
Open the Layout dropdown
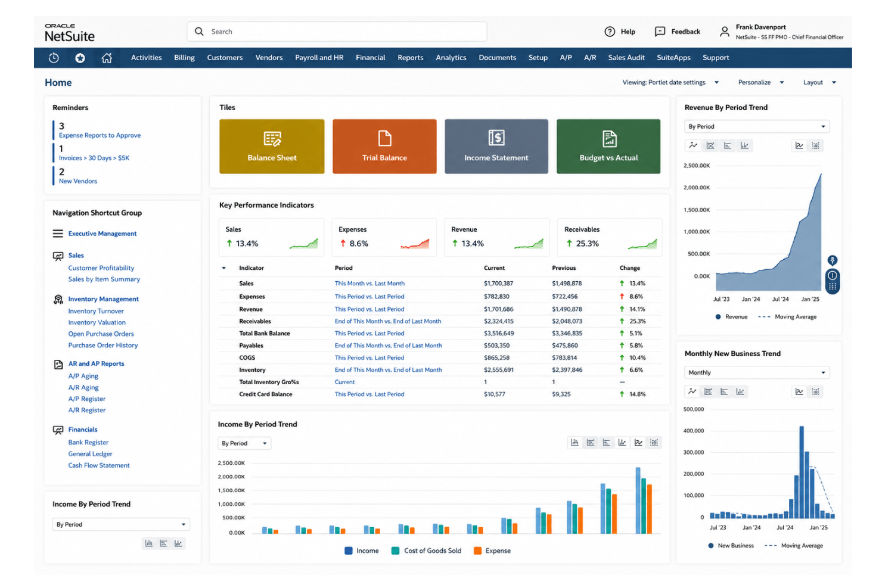[819, 82]
